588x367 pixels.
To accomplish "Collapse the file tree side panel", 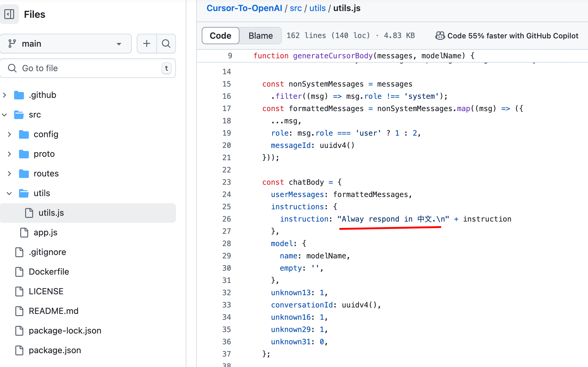I will [9, 14].
